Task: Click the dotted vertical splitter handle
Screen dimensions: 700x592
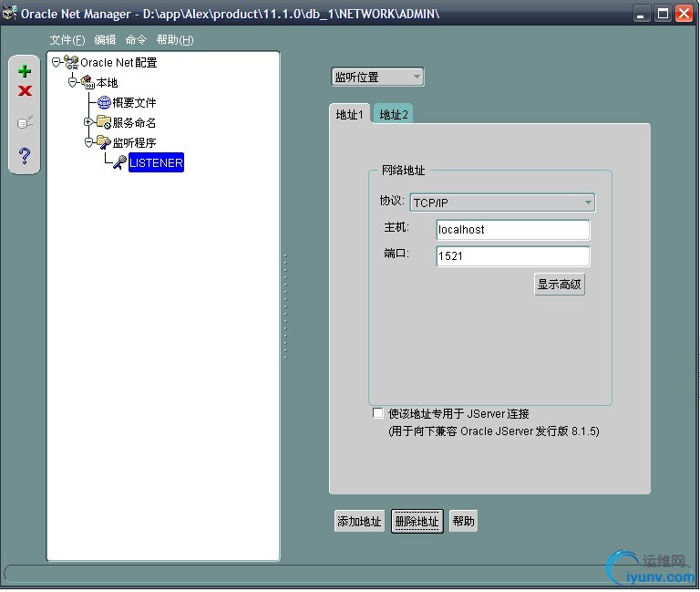Action: (x=285, y=306)
